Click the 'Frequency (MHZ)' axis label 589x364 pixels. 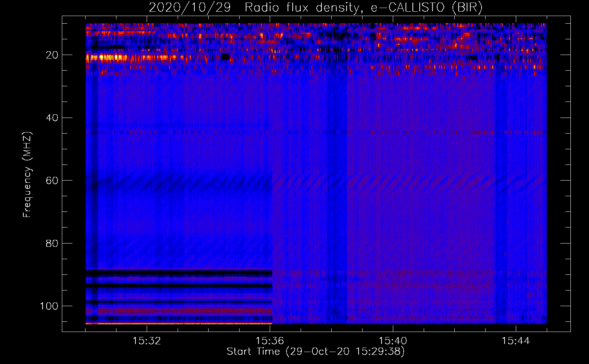click(x=27, y=175)
